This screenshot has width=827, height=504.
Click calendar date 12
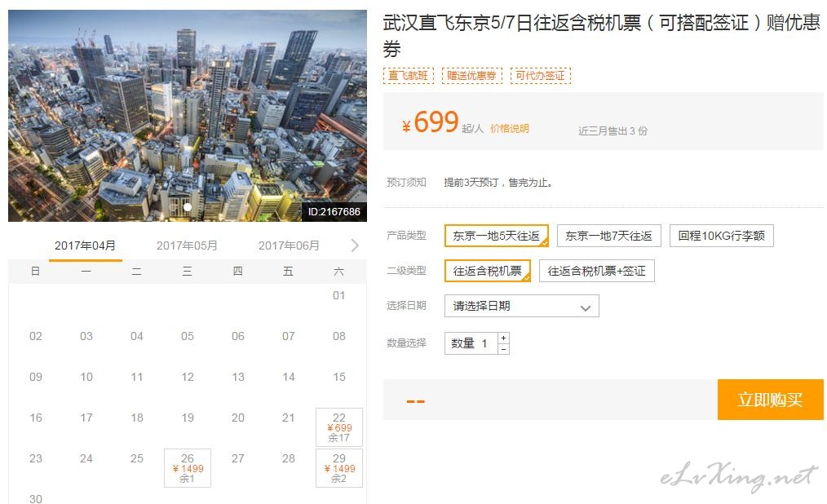click(x=188, y=377)
